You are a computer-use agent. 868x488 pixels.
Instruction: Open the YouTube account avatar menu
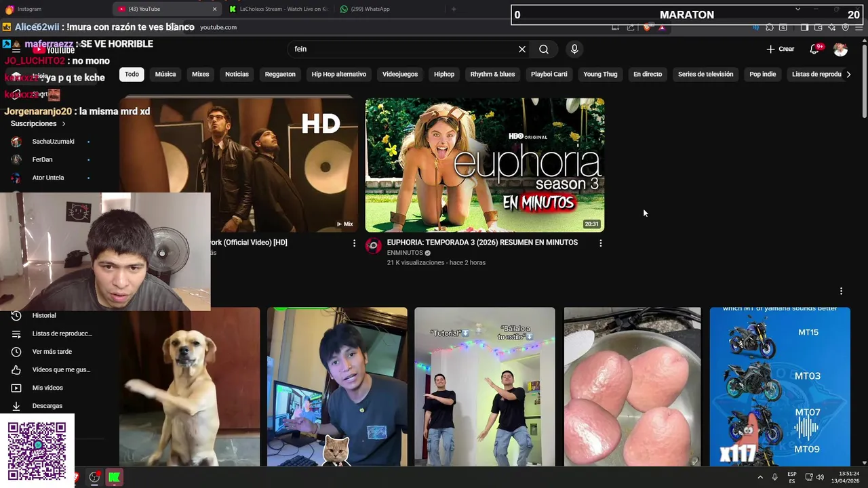[x=840, y=49]
